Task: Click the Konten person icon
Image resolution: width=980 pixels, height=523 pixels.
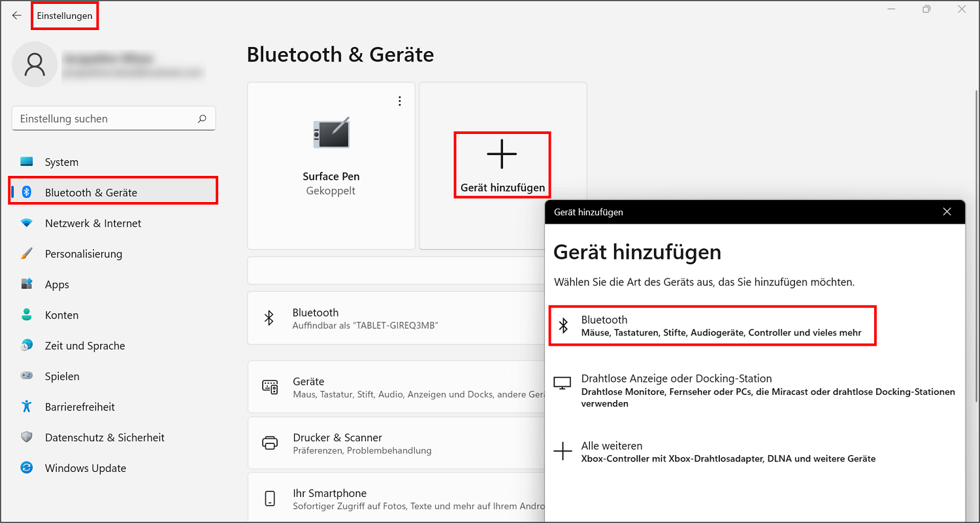Action: (26, 315)
